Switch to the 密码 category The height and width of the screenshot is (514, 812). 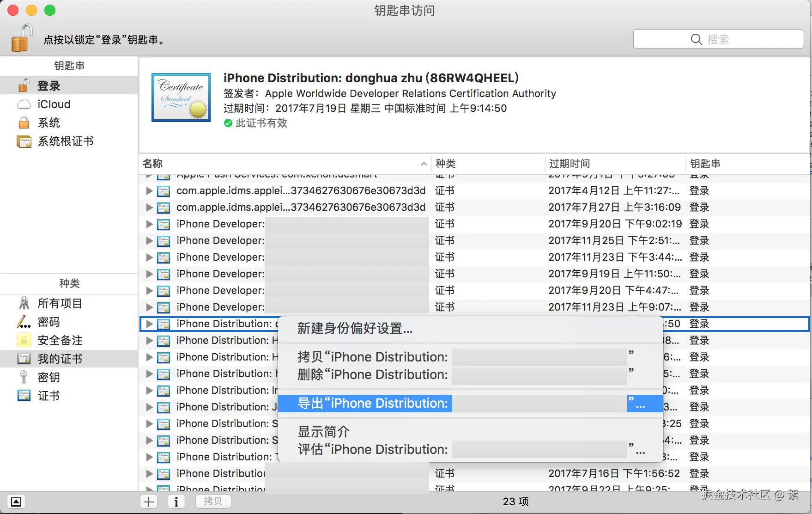click(69, 322)
